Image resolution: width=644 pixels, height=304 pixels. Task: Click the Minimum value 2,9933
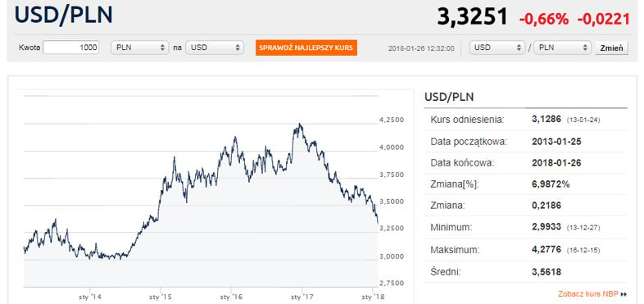point(546,227)
